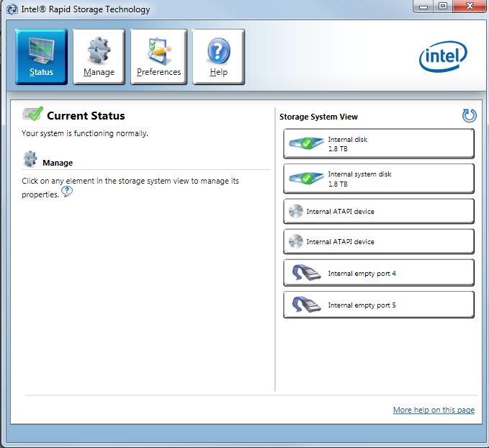
Task: Open the Preferences tab
Action: coord(158,56)
